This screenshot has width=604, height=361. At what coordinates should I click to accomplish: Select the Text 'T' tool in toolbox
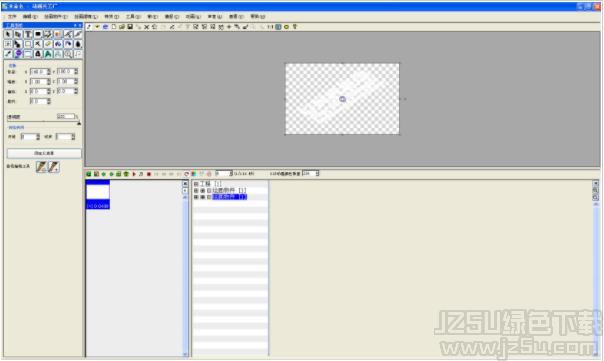pos(28,34)
